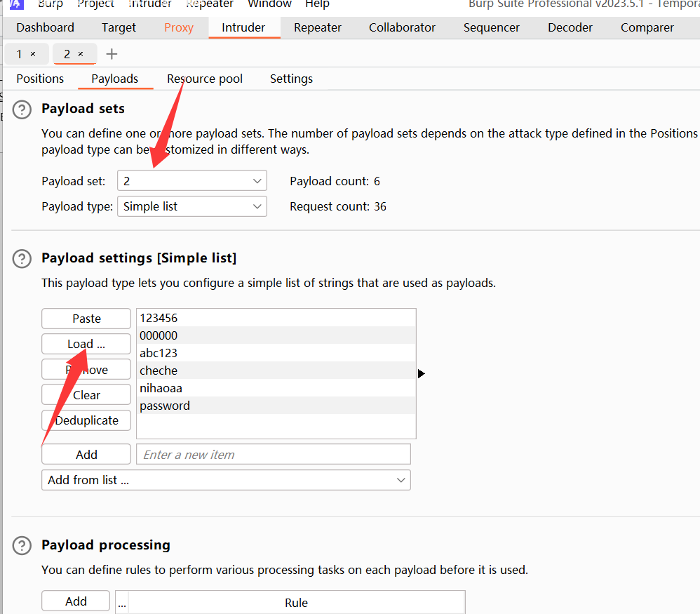Click the ... column header in rules table
700x614 pixels.
coord(122,603)
